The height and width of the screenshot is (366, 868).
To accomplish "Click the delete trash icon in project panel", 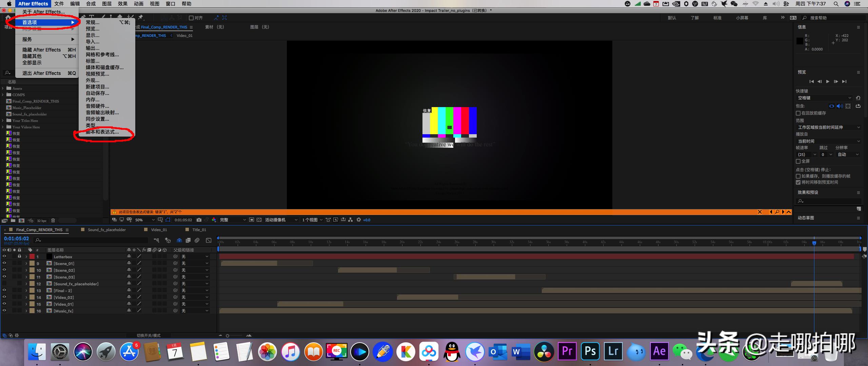I will coord(53,221).
